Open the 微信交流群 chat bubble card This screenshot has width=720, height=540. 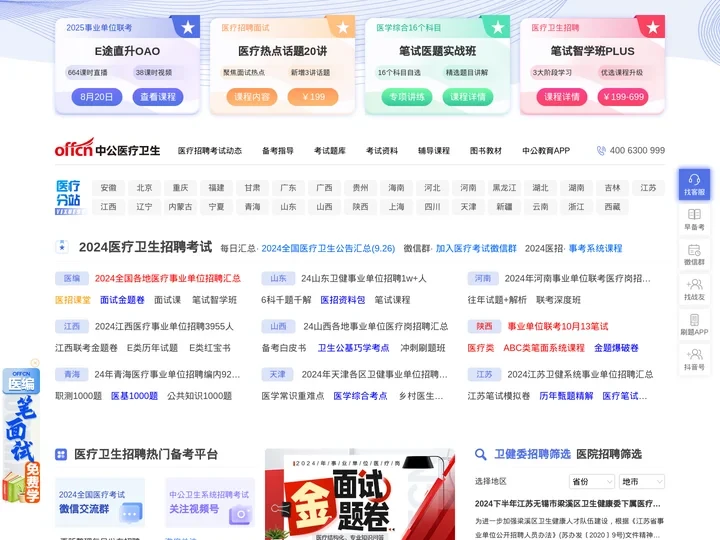click(100, 503)
